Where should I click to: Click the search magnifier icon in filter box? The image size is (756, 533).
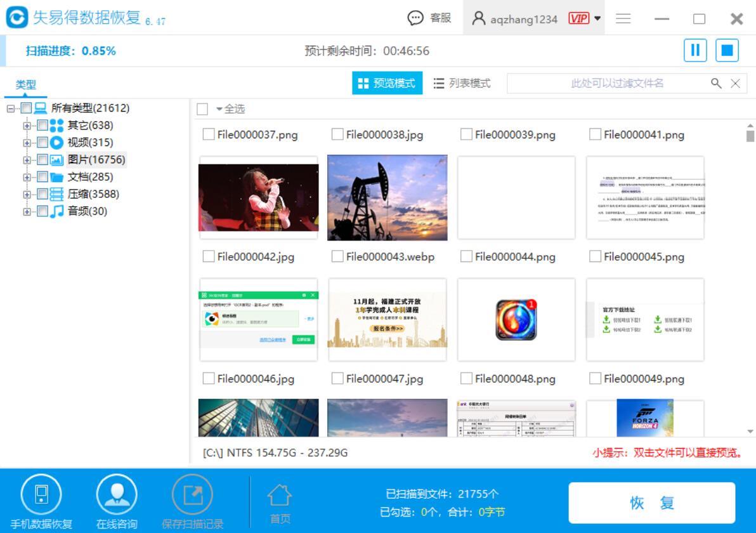(x=716, y=84)
